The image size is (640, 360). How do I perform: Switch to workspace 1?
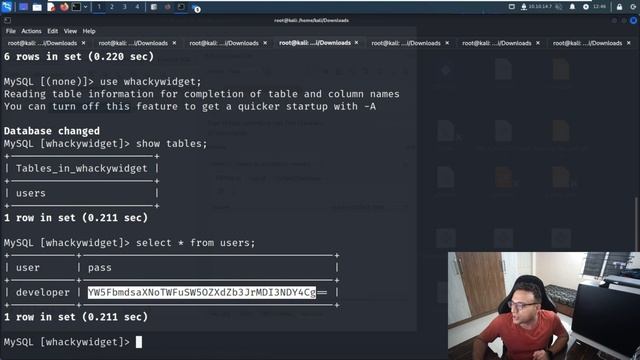coord(99,7)
